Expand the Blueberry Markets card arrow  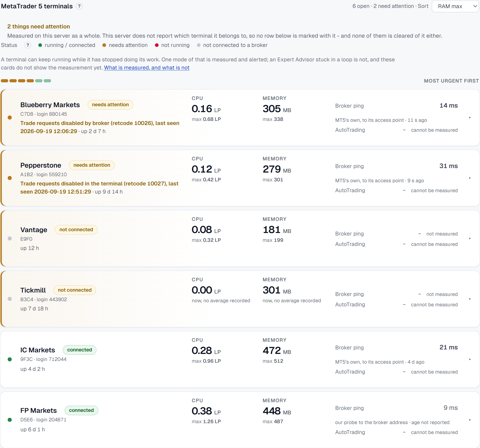click(470, 118)
